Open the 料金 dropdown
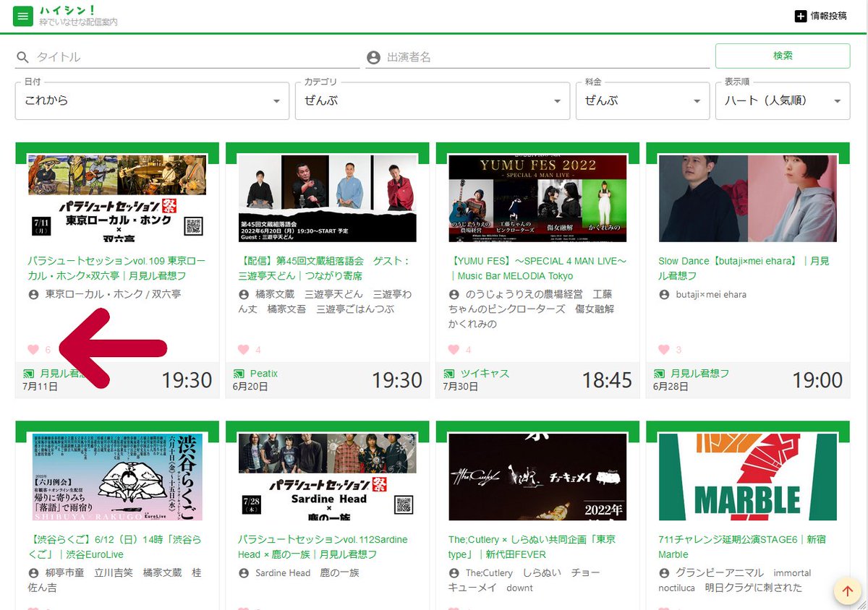This screenshot has width=868, height=610. tap(642, 101)
